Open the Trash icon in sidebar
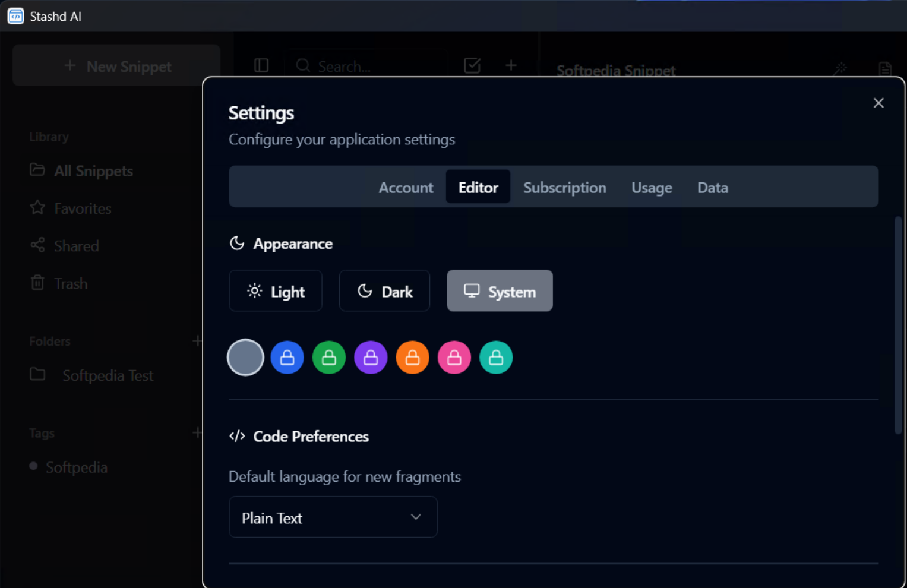907x588 pixels. point(37,283)
